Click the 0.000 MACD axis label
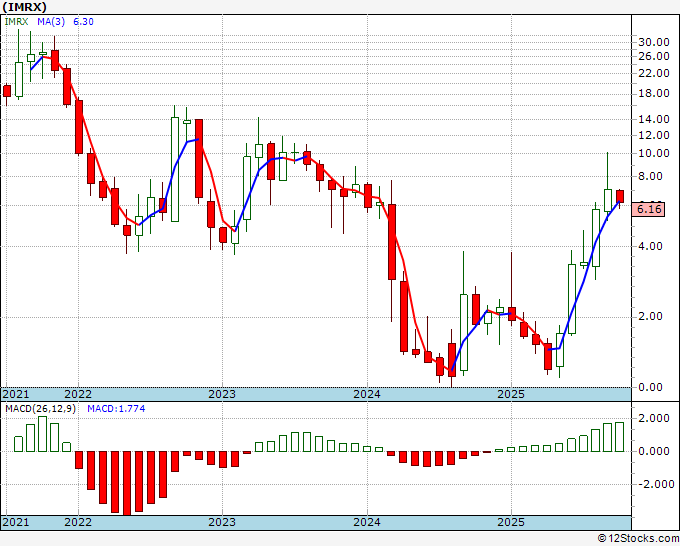The height and width of the screenshot is (546, 680). click(654, 451)
